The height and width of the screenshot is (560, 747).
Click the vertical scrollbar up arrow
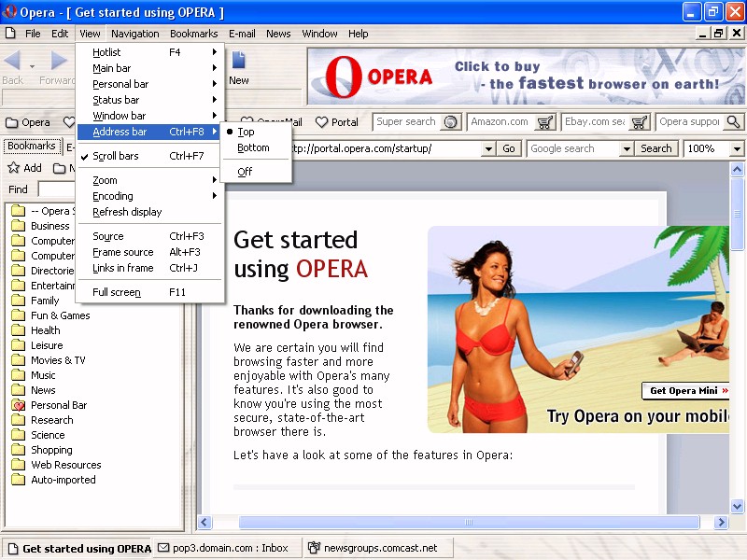coord(737,169)
